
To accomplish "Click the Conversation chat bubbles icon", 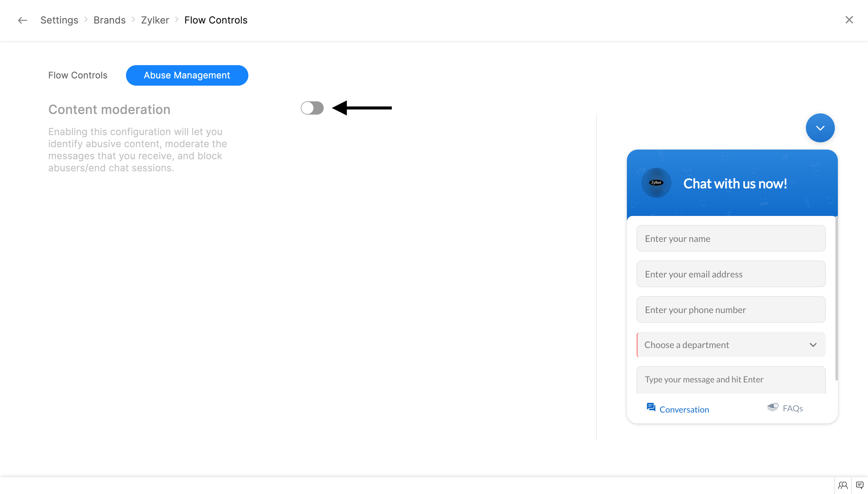I will point(651,407).
